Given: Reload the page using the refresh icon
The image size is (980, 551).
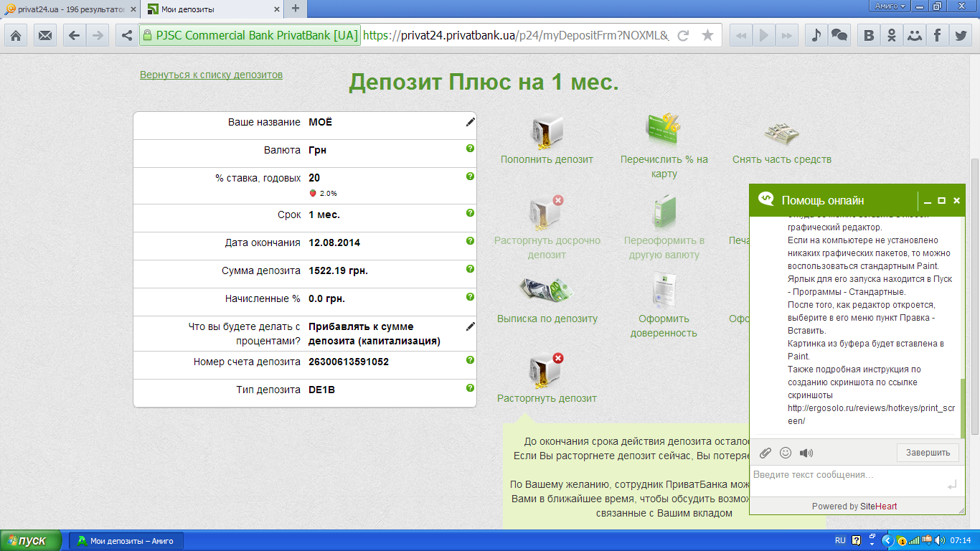Looking at the screenshot, I should (684, 35).
